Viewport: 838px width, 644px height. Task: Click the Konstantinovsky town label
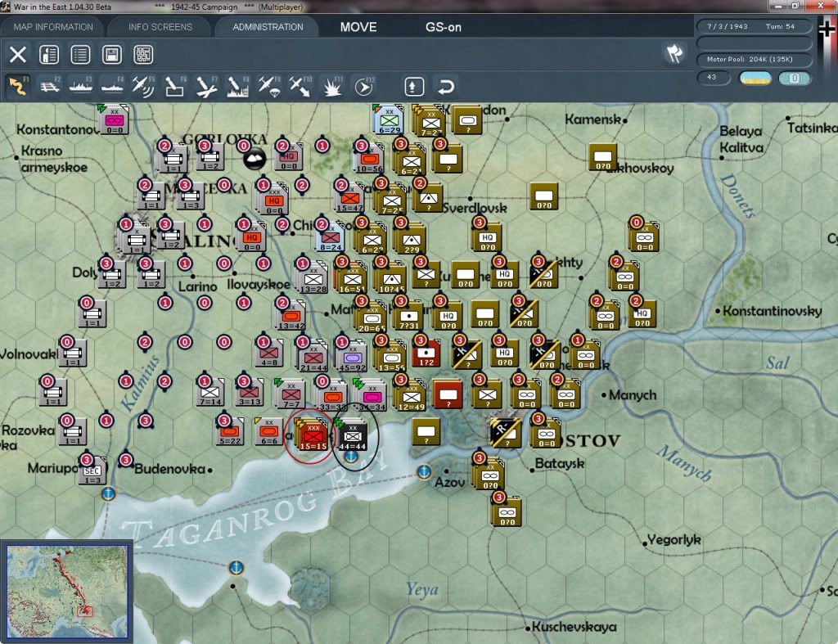773,310
